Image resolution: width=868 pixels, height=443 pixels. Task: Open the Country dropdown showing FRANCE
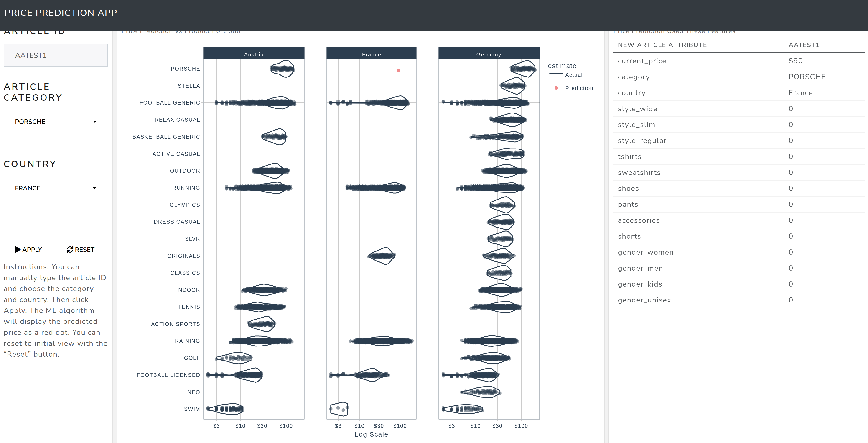click(56, 188)
